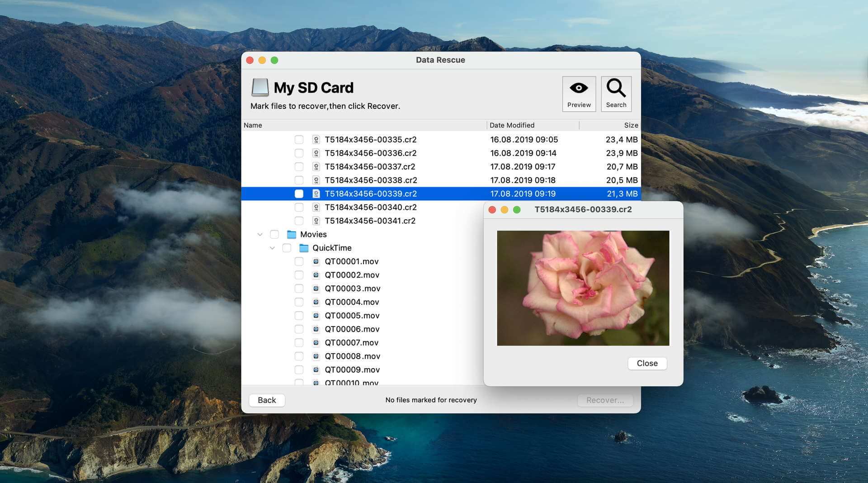This screenshot has width=868, height=483.
Task: Select the QT00007.mov file row
Action: [352, 343]
